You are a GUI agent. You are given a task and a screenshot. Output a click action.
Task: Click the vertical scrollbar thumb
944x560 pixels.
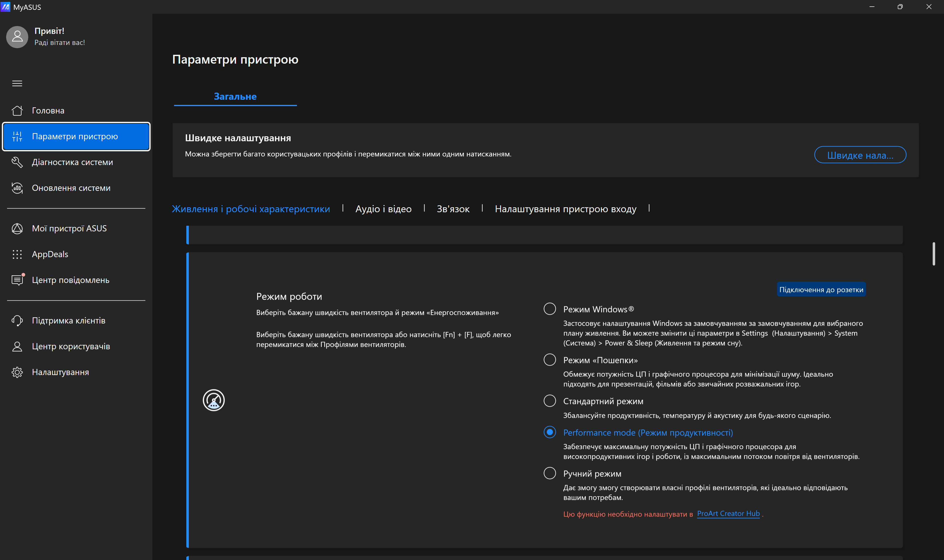[933, 254]
